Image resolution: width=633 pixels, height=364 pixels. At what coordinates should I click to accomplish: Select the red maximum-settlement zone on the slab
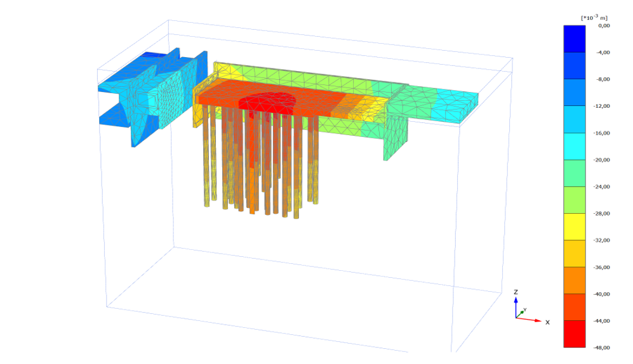pos(267,101)
